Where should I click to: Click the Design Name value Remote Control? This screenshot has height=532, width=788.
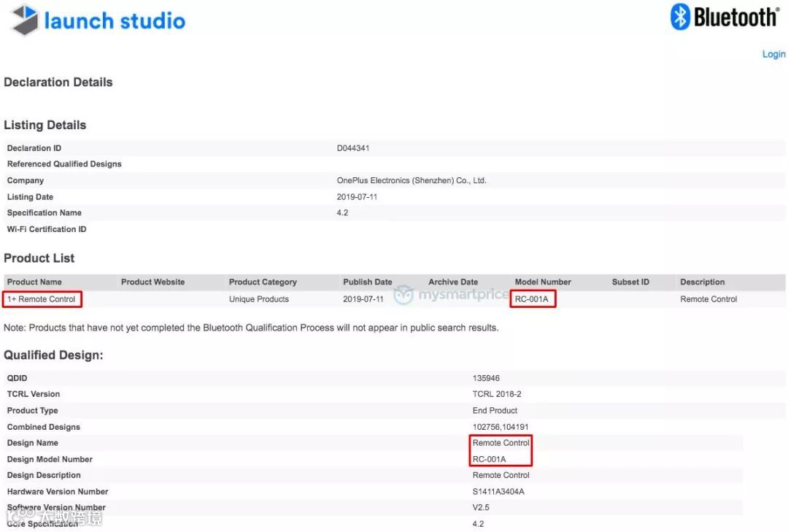tap(501, 442)
